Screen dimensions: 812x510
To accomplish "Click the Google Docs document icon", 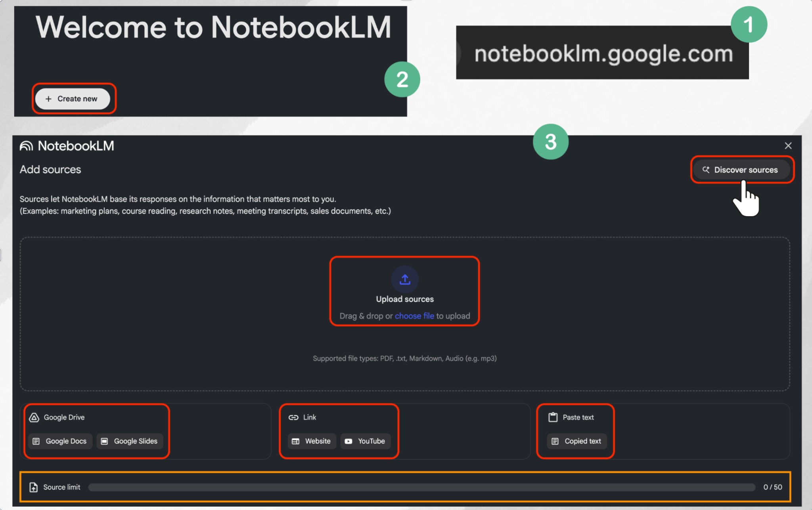I will [x=36, y=441].
